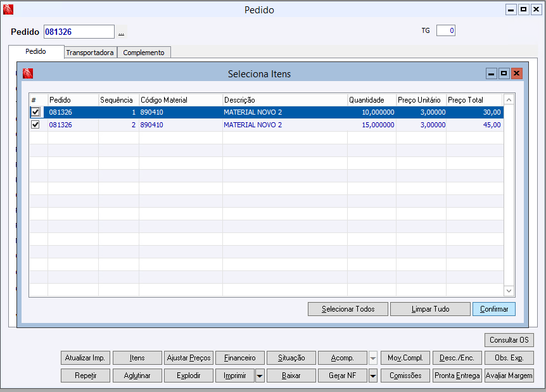546x392 pixels.
Task: Click the Confirmar button
Action: 494,309
